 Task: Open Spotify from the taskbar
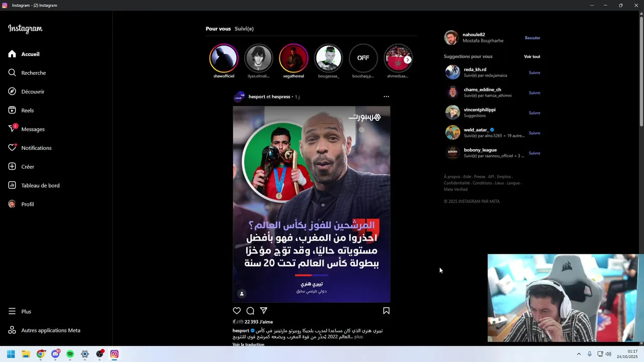[x=70, y=354]
